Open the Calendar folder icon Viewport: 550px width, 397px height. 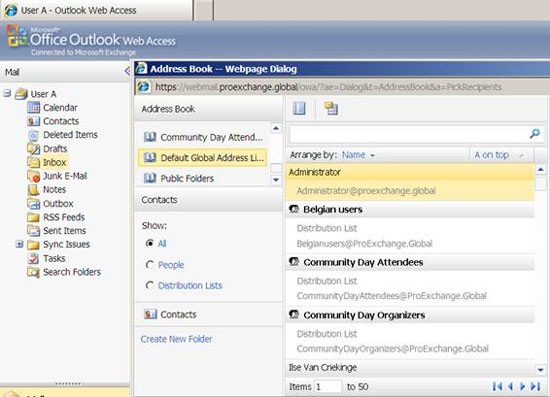pyautogui.click(x=33, y=107)
